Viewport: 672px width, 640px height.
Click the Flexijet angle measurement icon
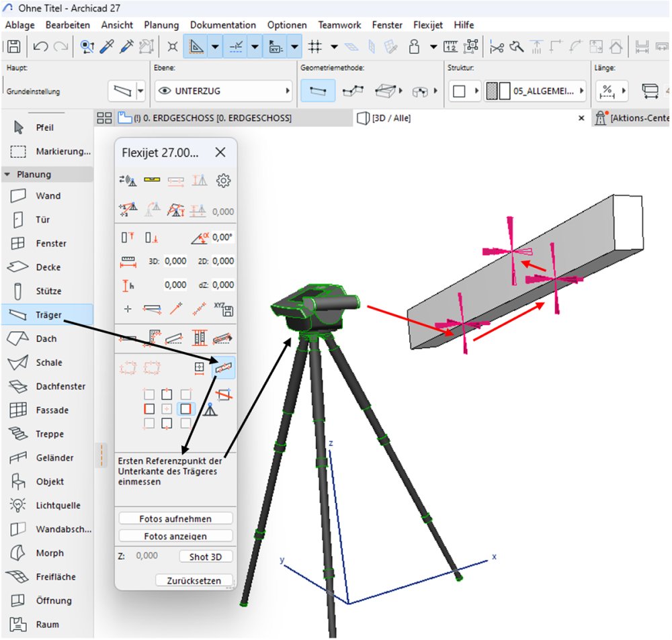pos(200,237)
